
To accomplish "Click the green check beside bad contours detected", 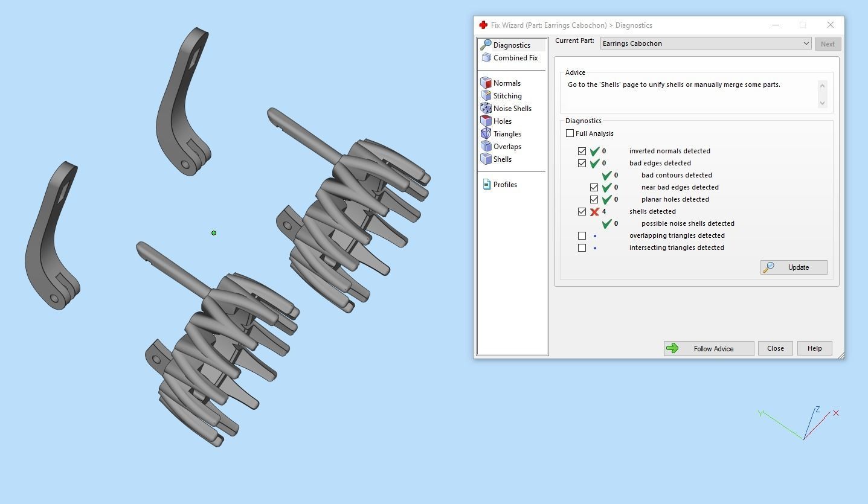I will (606, 175).
